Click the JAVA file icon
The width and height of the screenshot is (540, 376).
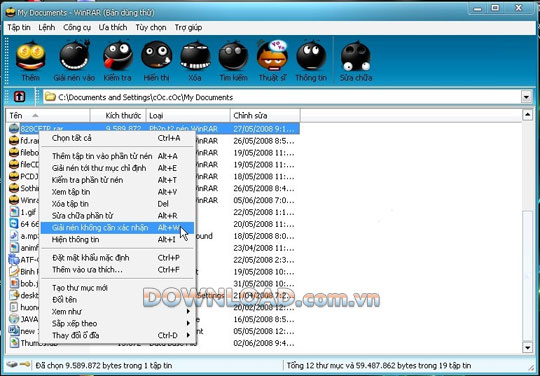14,319
